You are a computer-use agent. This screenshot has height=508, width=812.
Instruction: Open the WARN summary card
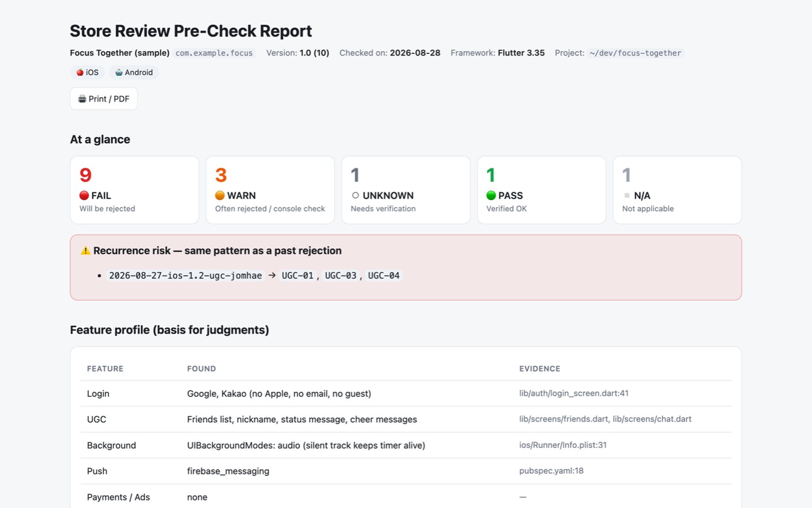(270, 190)
